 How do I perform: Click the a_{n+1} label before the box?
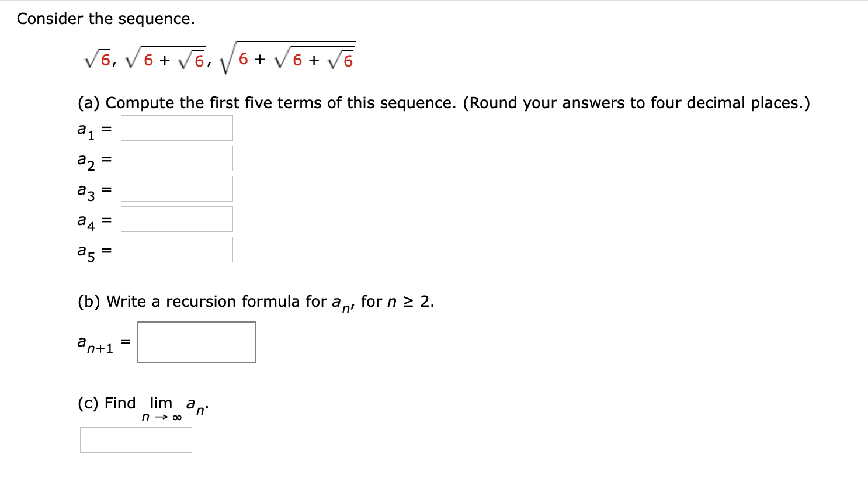pyautogui.click(x=94, y=343)
